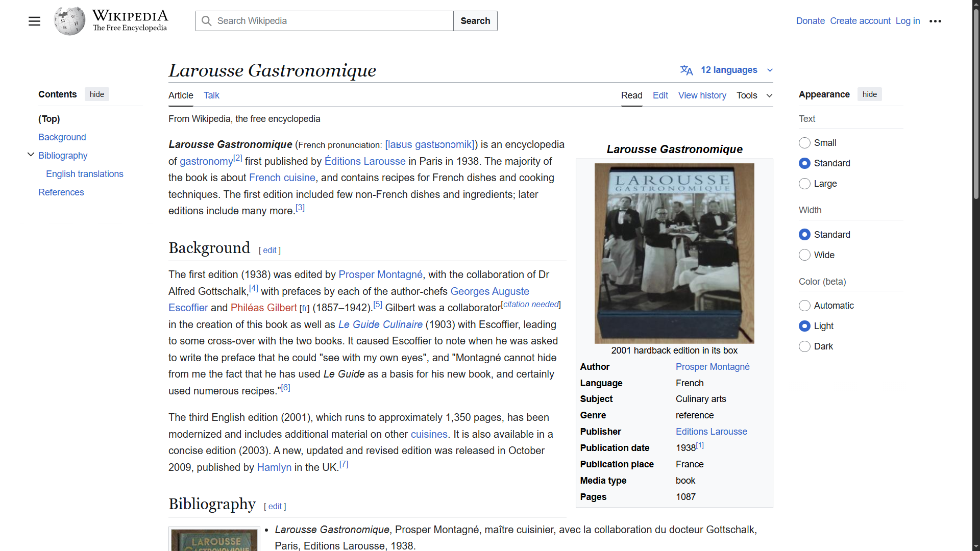Open Georges Auguste Escoffier link
The width and height of the screenshot is (980, 551).
[x=489, y=291]
